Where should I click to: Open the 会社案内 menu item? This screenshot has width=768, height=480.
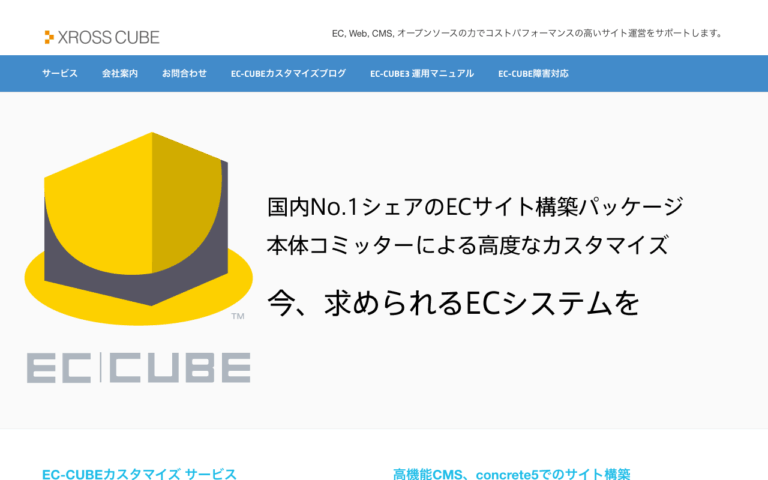click(120, 73)
